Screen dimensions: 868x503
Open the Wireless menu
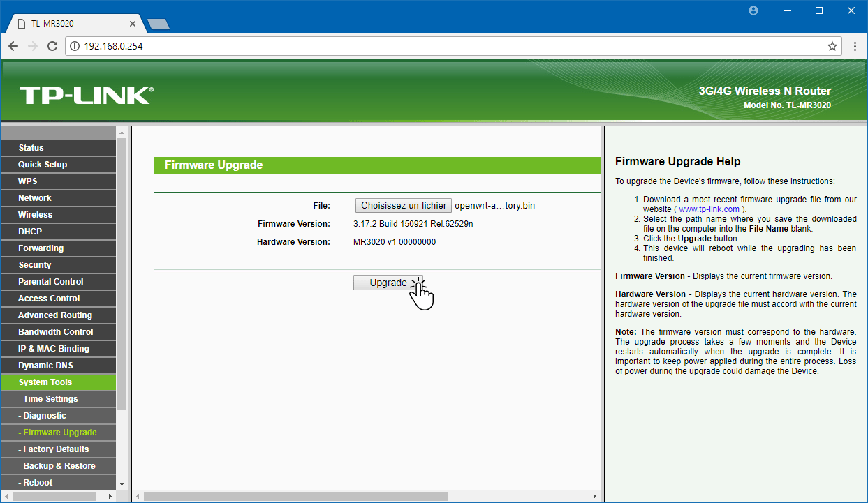pyautogui.click(x=58, y=215)
